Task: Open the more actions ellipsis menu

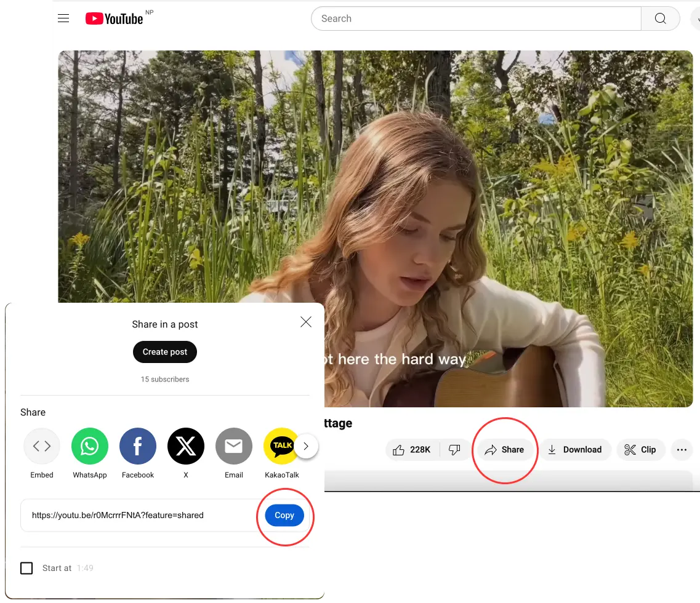Action: (x=682, y=449)
